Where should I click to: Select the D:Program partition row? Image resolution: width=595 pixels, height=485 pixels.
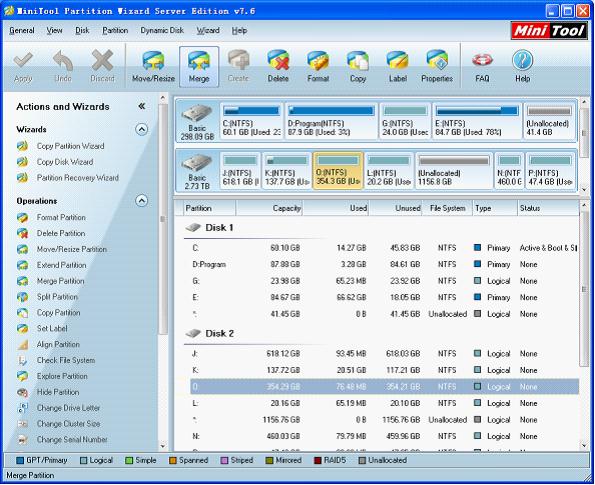(384, 265)
